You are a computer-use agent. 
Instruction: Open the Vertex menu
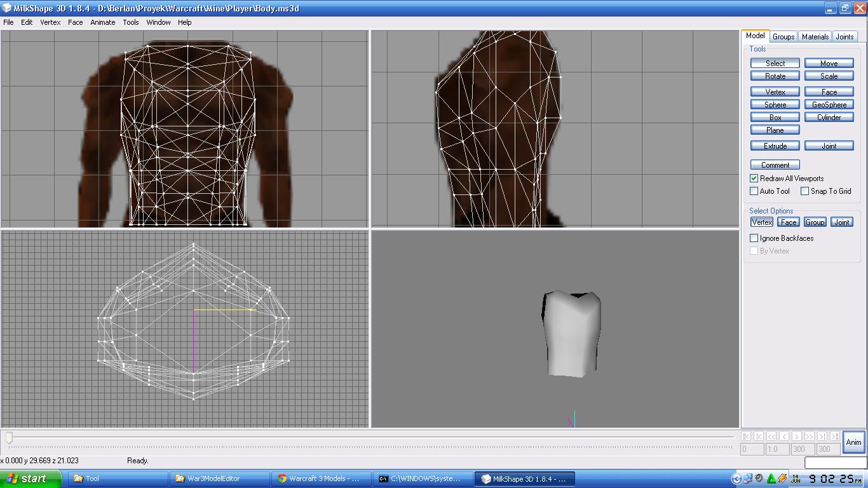pyautogui.click(x=50, y=22)
